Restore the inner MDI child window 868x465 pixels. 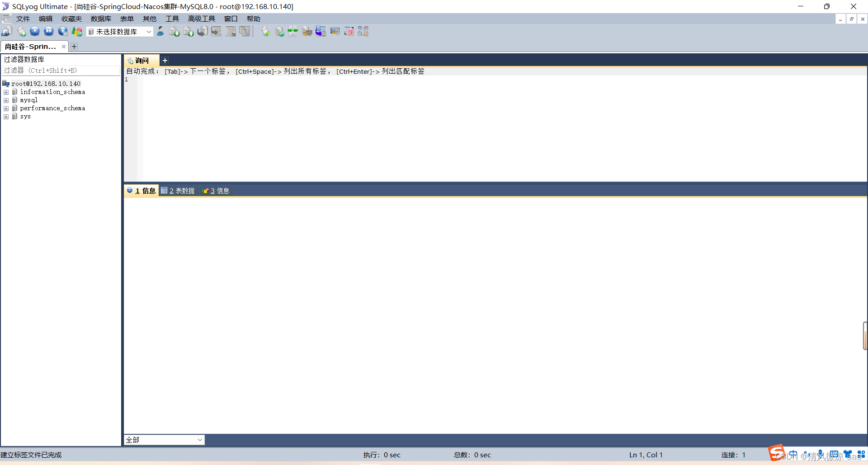click(x=852, y=19)
